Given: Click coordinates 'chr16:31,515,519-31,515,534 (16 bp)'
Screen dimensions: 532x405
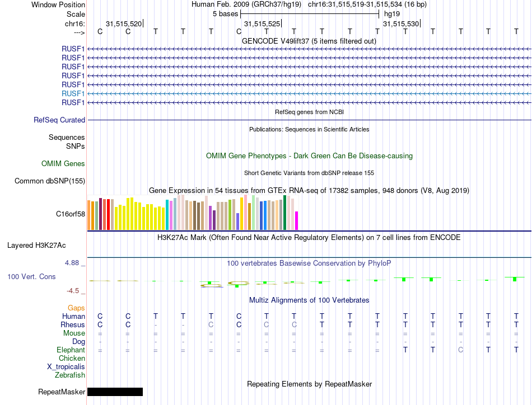Looking at the screenshot, I should point(367,4).
